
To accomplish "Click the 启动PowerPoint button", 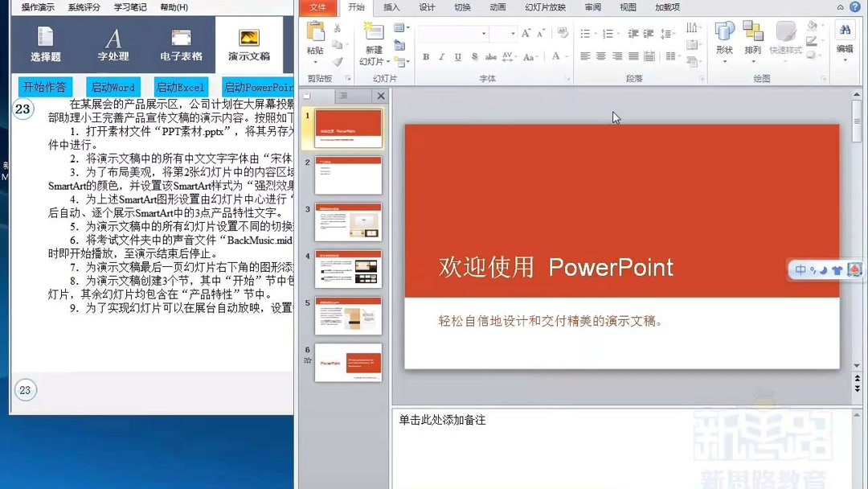I will coord(257,87).
